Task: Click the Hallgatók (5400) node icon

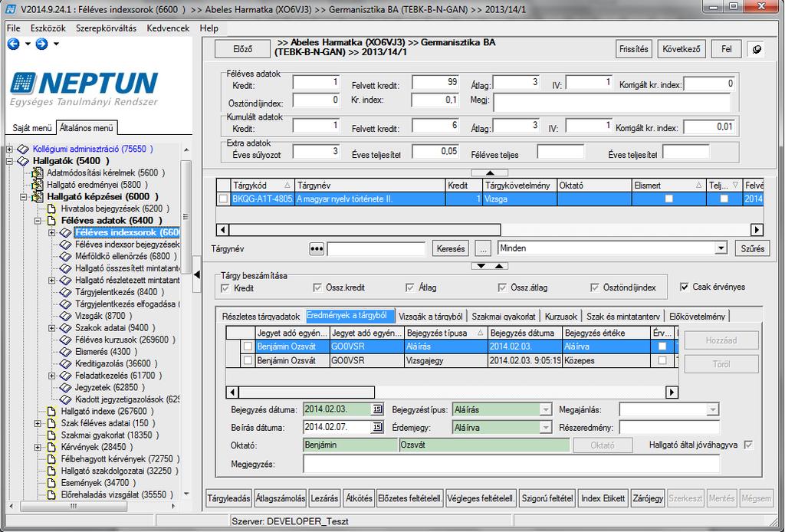Action: (23, 161)
